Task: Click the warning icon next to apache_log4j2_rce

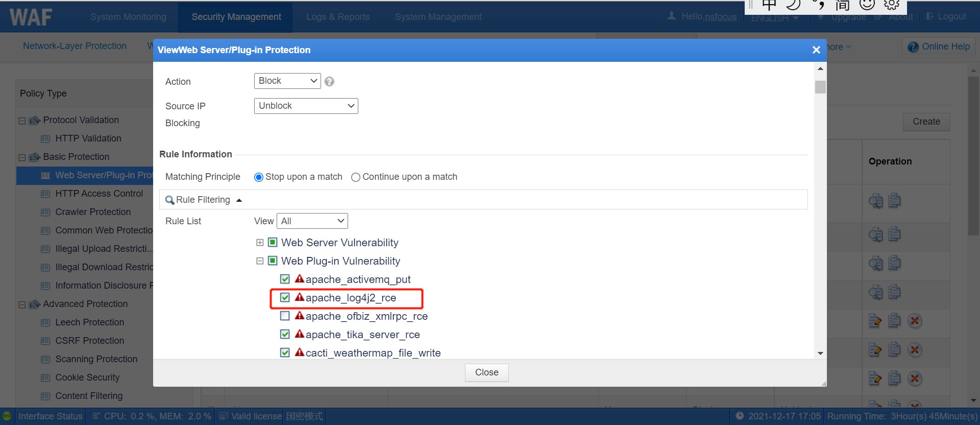Action: point(300,297)
